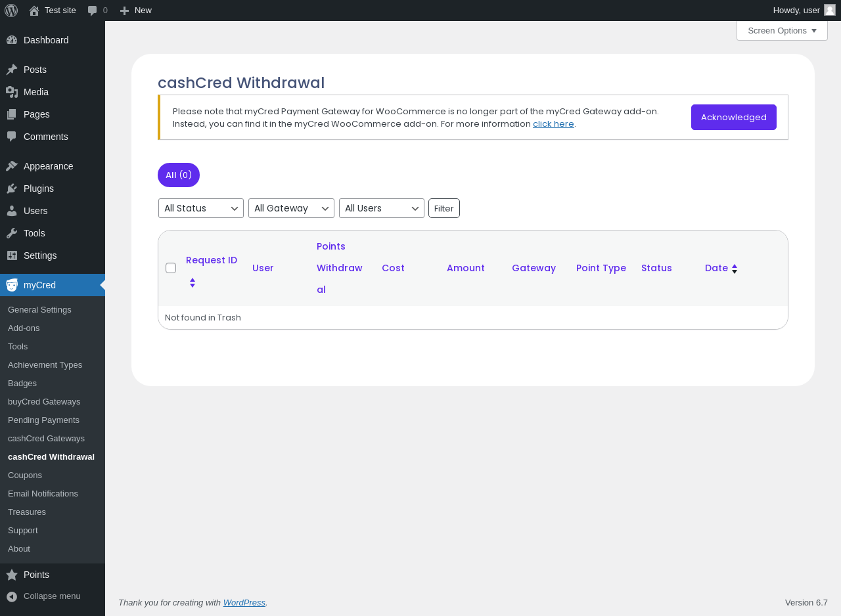Screen dimensions: 841x616
Task: Open Coupons submenu item
Action: point(25,475)
